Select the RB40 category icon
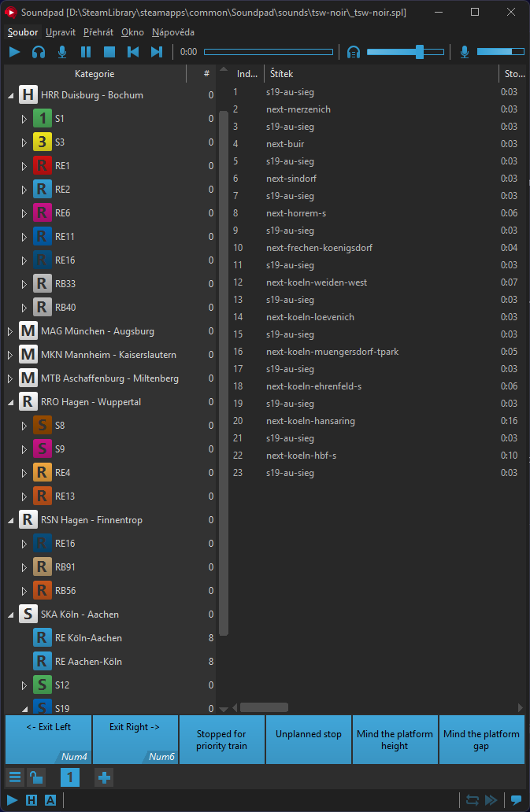The image size is (530, 812). pos(43,308)
